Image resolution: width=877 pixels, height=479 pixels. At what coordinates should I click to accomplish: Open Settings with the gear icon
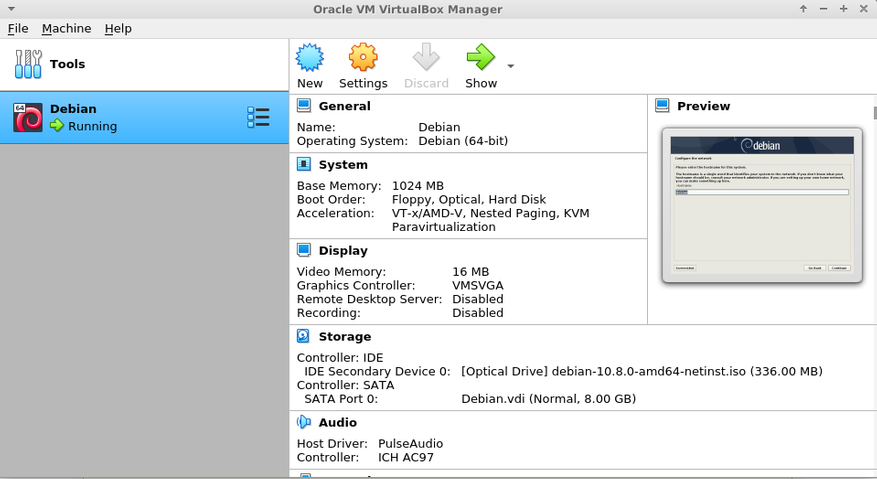[x=363, y=58]
